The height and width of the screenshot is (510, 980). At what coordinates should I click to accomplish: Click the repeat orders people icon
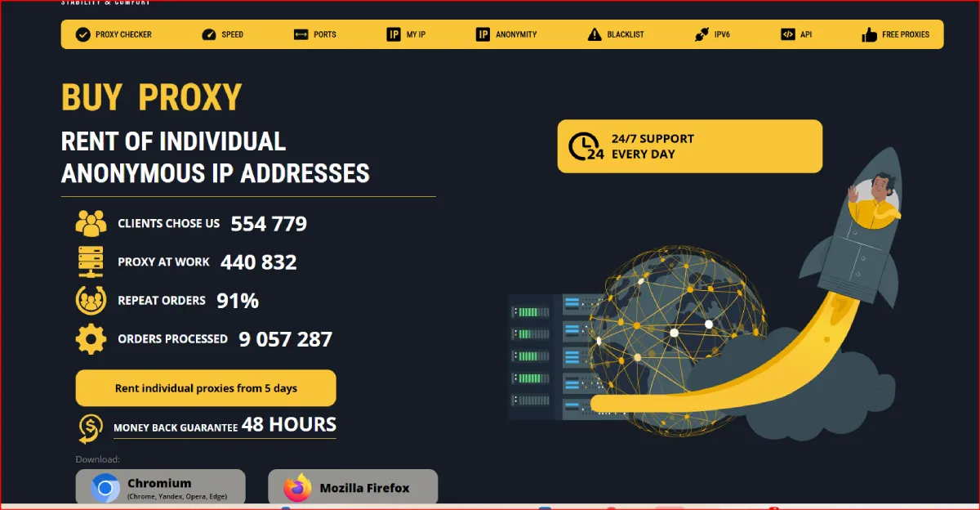[91, 300]
